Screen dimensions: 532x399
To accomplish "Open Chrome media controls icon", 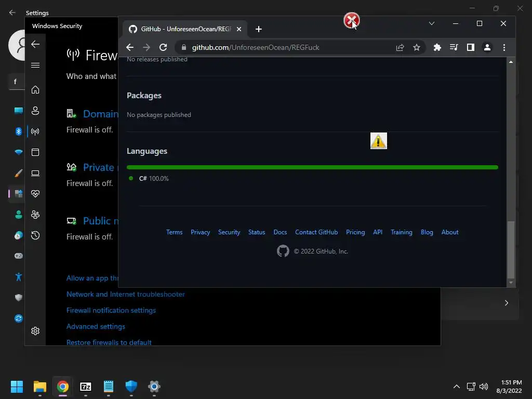I will 454,47.
